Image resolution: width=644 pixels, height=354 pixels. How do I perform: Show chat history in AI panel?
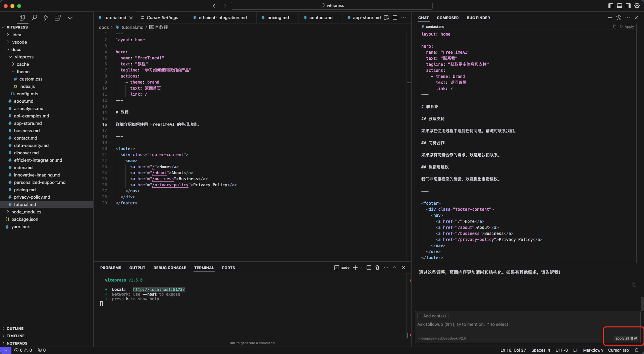(x=619, y=18)
